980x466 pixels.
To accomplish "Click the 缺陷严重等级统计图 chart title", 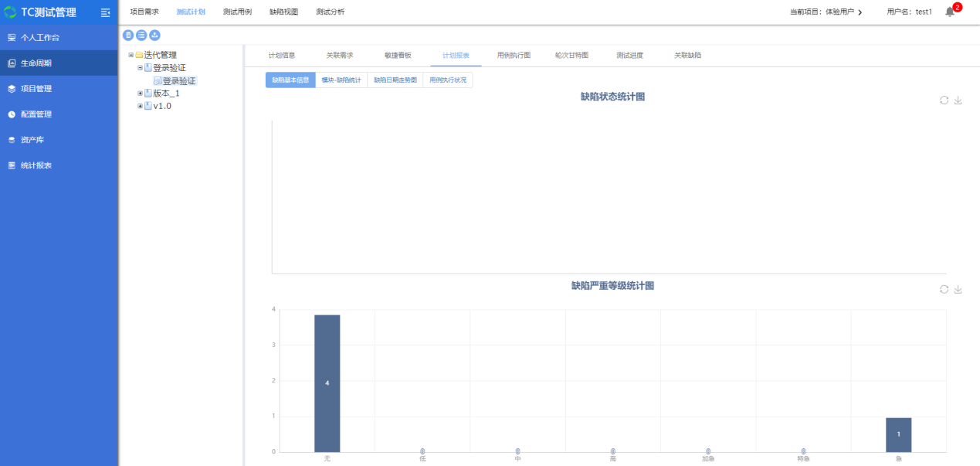I will point(612,286).
